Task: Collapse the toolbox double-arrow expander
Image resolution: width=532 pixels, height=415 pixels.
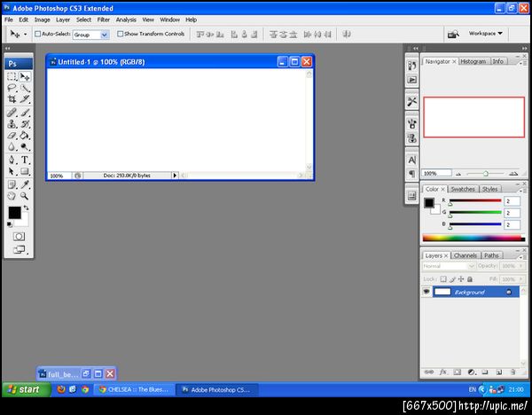Action: [x=7, y=48]
